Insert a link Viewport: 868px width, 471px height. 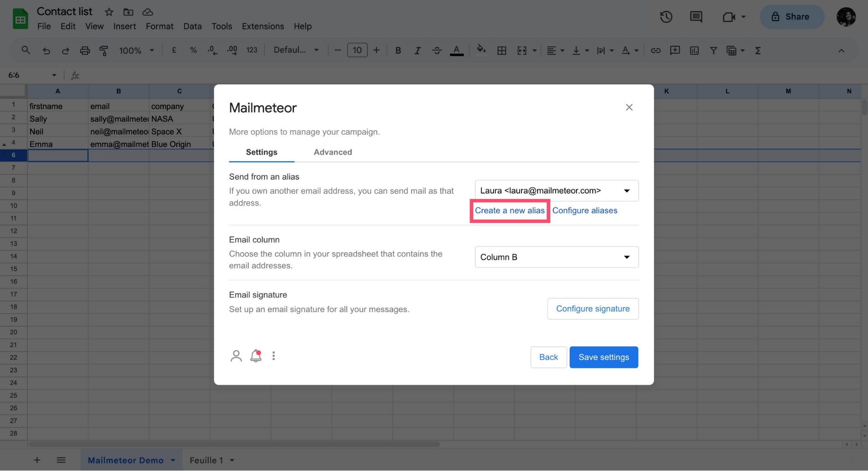click(655, 50)
